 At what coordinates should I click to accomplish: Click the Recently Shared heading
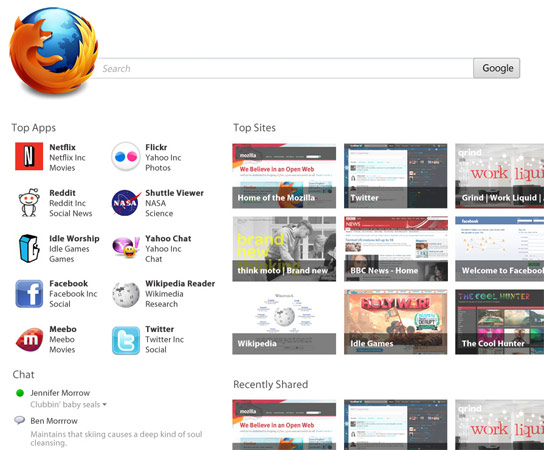pos(271,384)
